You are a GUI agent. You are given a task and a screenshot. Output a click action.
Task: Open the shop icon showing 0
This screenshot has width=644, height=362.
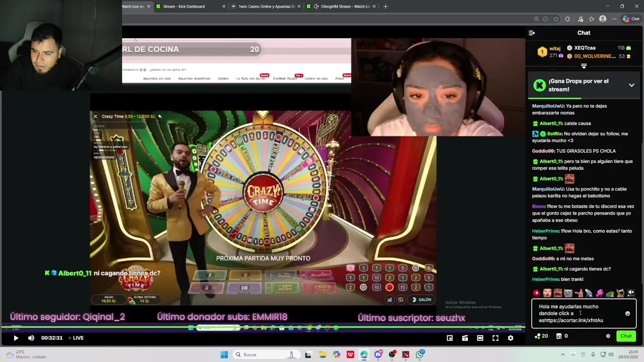tap(562, 336)
